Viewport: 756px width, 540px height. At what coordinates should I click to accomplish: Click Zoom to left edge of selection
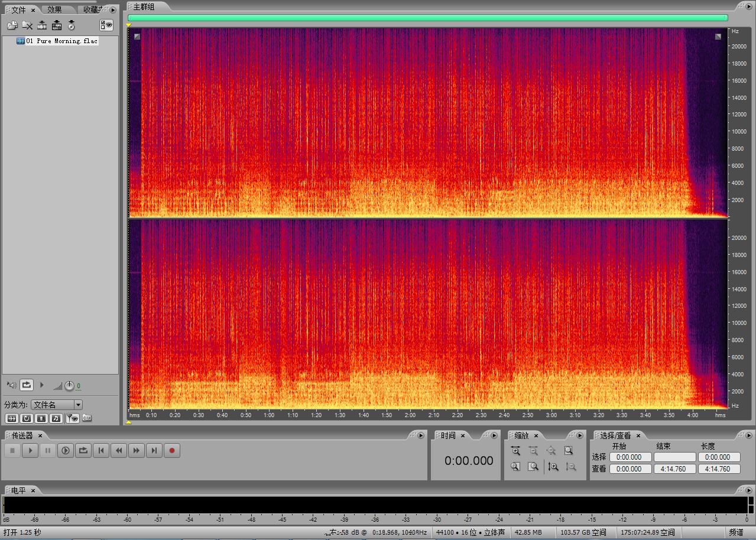coord(516,467)
